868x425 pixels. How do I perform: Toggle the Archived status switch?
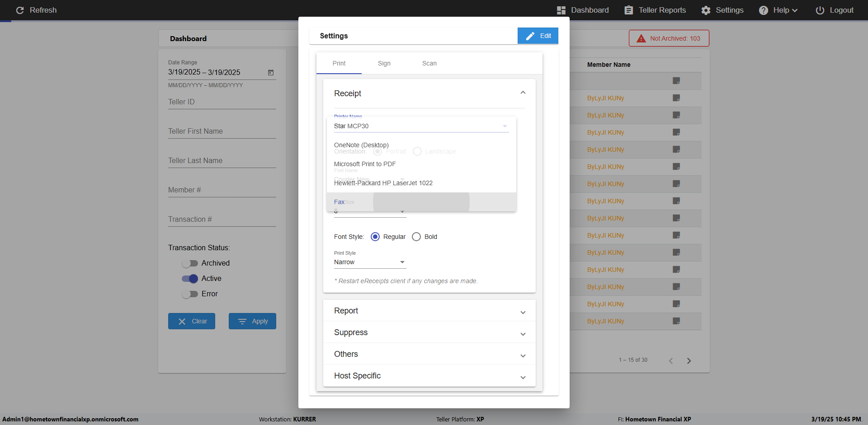[x=190, y=263]
